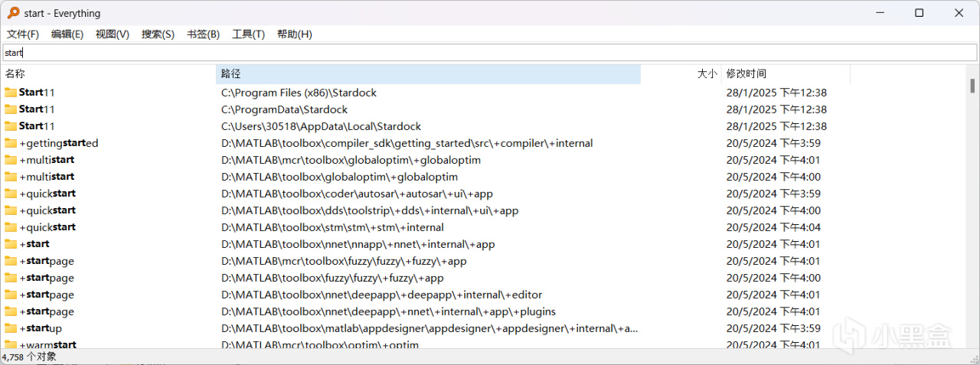Select the +warmstart folder name
The image size is (980, 365).
pos(48,344)
